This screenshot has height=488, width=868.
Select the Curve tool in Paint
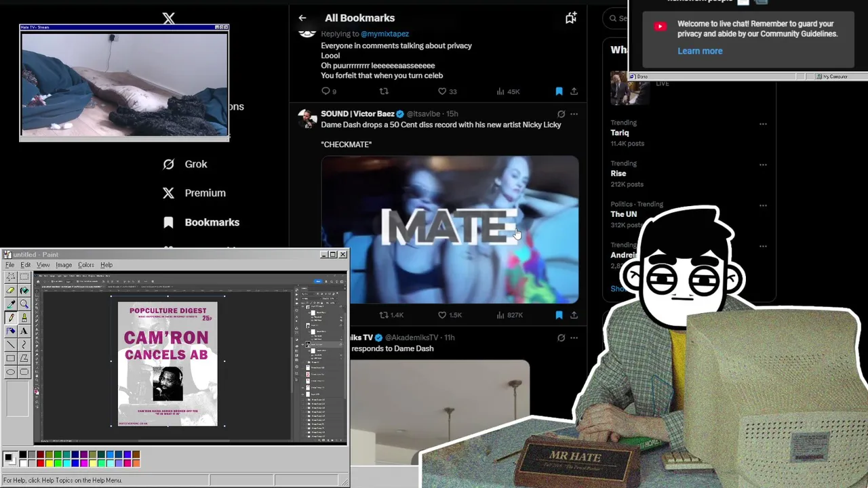[x=24, y=345]
